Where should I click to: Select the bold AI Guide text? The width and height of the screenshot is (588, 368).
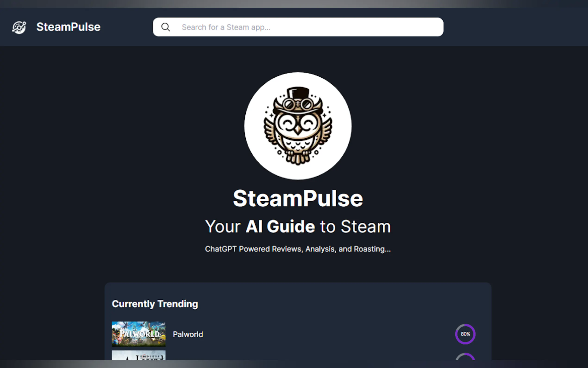point(280,226)
